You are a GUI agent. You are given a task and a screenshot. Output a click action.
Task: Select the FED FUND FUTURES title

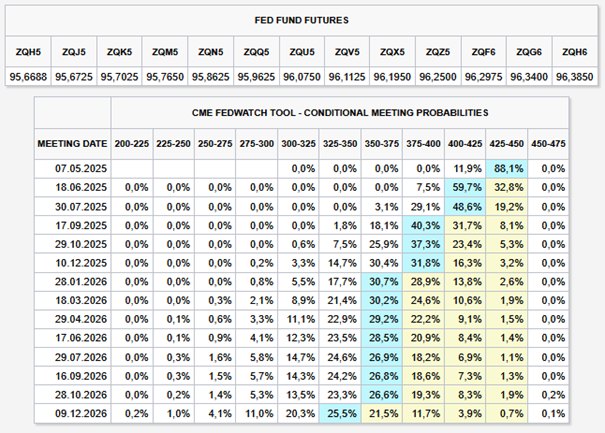coord(301,20)
